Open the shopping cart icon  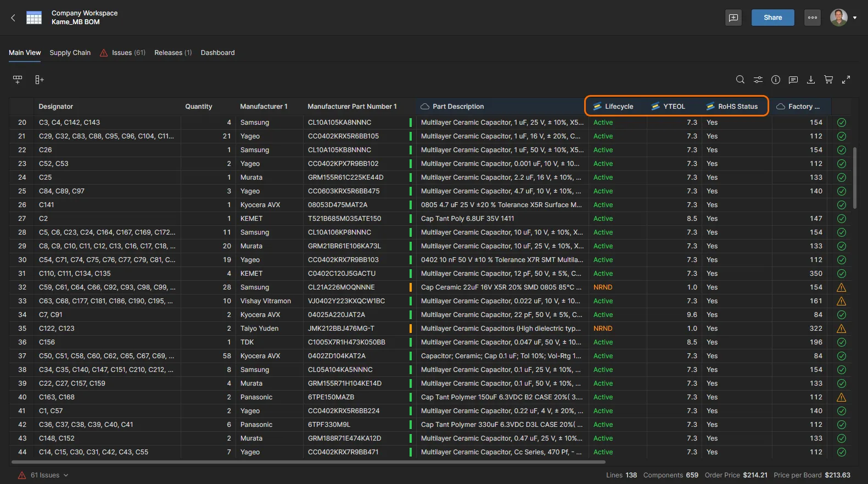coord(828,80)
